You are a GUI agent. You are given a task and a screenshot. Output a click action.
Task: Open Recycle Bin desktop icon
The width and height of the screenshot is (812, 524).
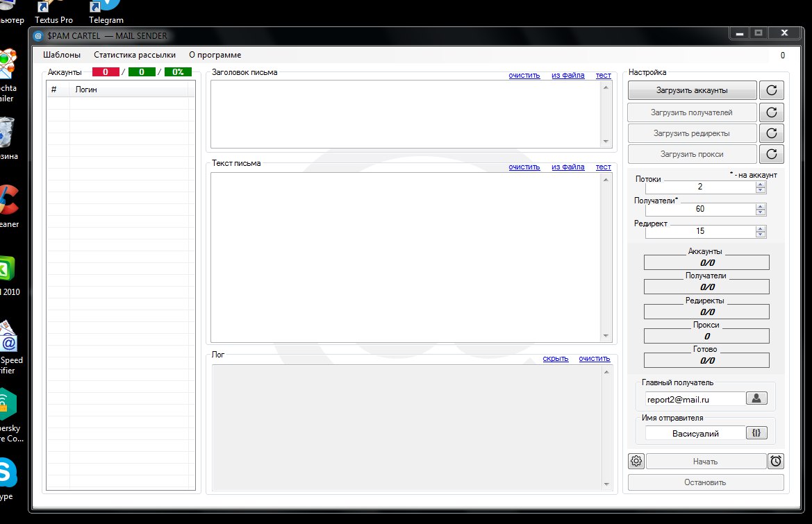coord(8,137)
